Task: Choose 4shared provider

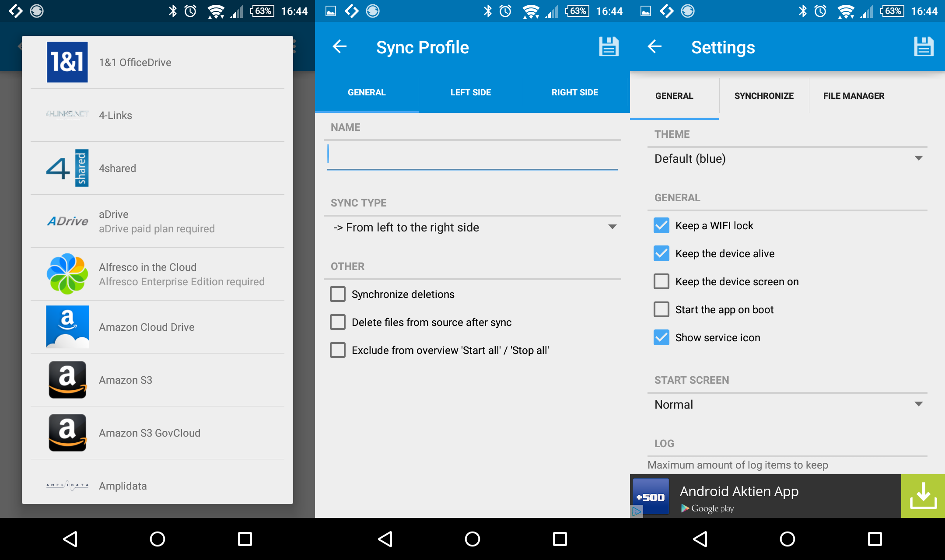Action: click(x=157, y=168)
